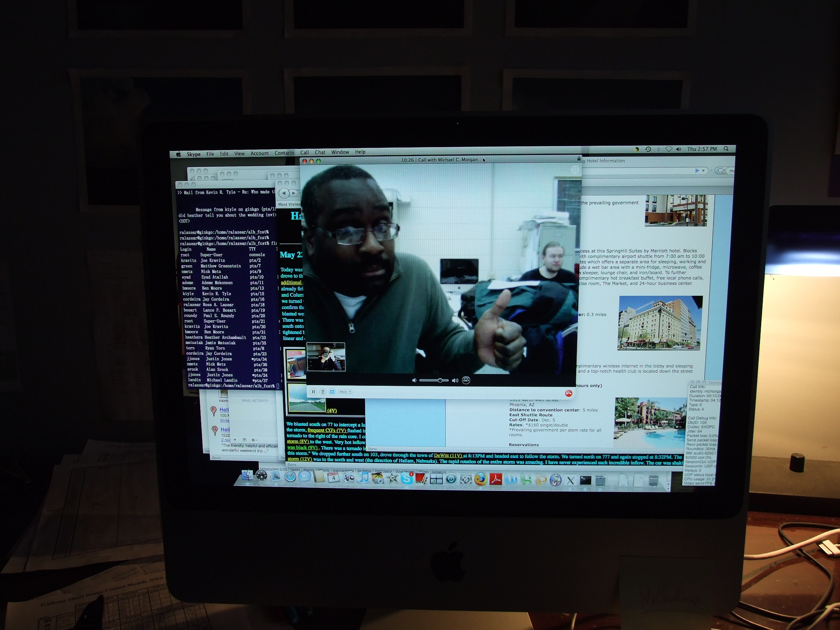Adjust the call volume slider

coord(434,380)
